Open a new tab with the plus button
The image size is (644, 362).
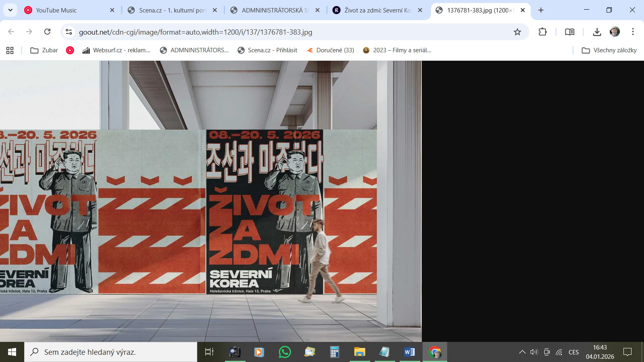click(x=541, y=10)
